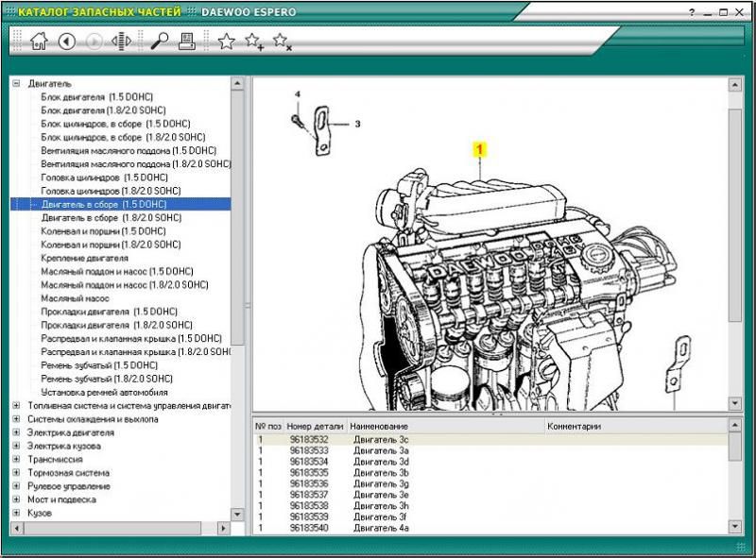This screenshot has height=558, width=756.
Task: Click the Номер детали column header
Action: [x=315, y=426]
